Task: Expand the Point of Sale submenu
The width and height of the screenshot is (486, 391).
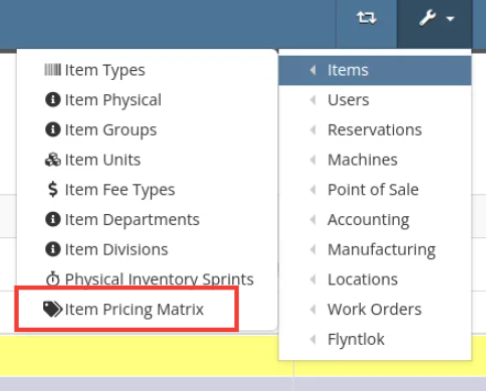Action: point(375,189)
